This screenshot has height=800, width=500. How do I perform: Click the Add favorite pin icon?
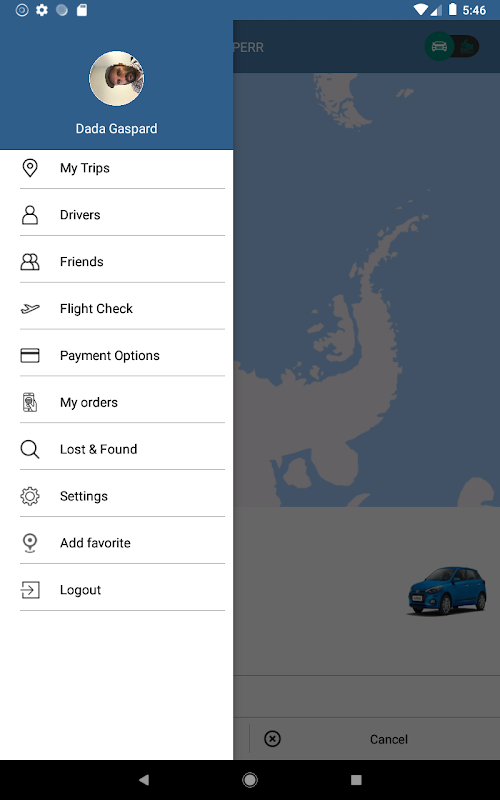[x=30, y=543]
